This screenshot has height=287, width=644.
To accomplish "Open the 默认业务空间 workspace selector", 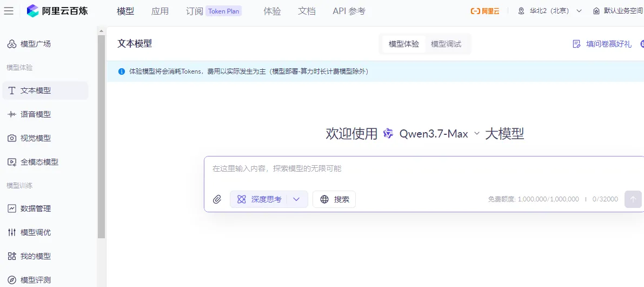I will [618, 11].
